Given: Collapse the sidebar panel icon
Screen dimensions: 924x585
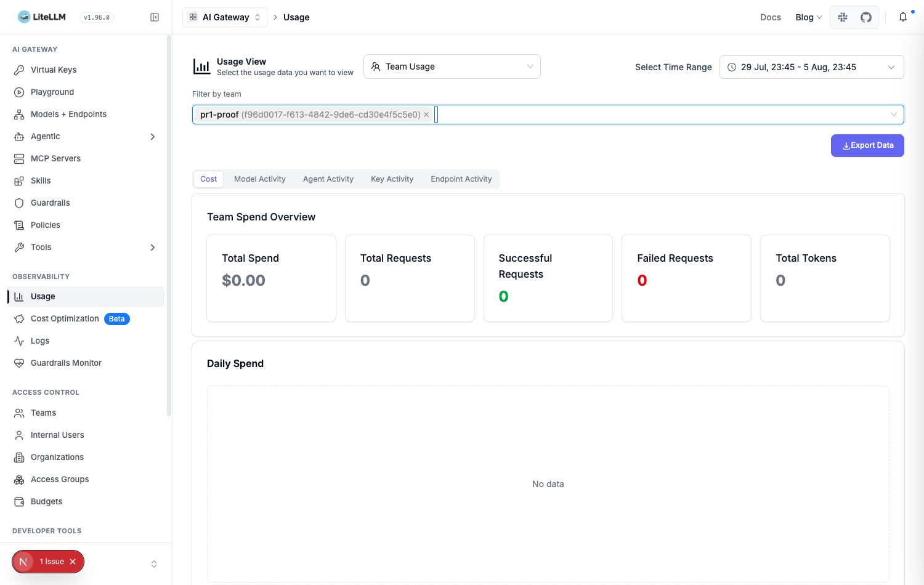Looking at the screenshot, I should tap(155, 17).
